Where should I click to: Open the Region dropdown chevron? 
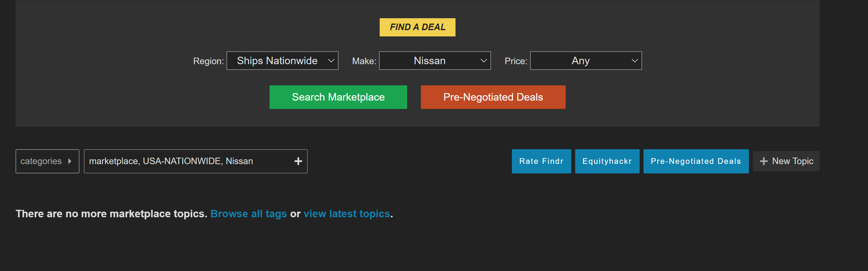coord(331,61)
